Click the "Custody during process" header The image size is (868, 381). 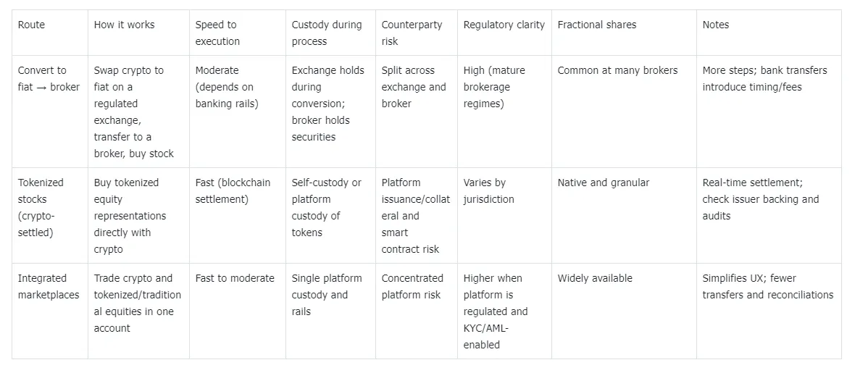coord(326,33)
